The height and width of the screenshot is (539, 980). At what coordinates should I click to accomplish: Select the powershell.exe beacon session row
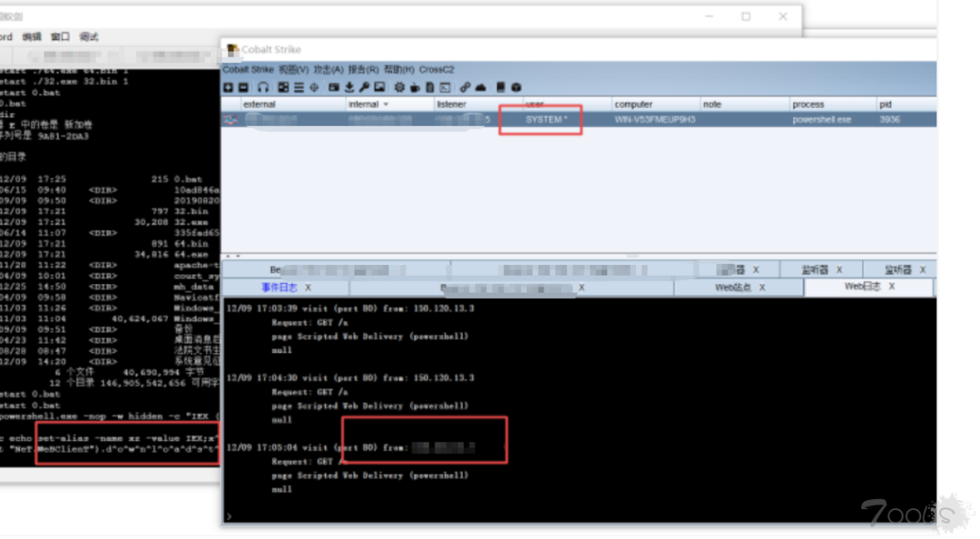(x=579, y=120)
